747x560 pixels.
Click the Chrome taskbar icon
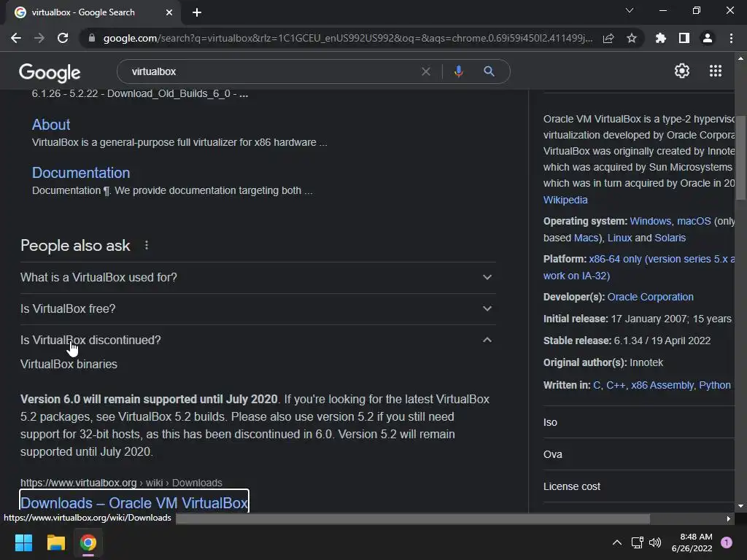(88, 542)
